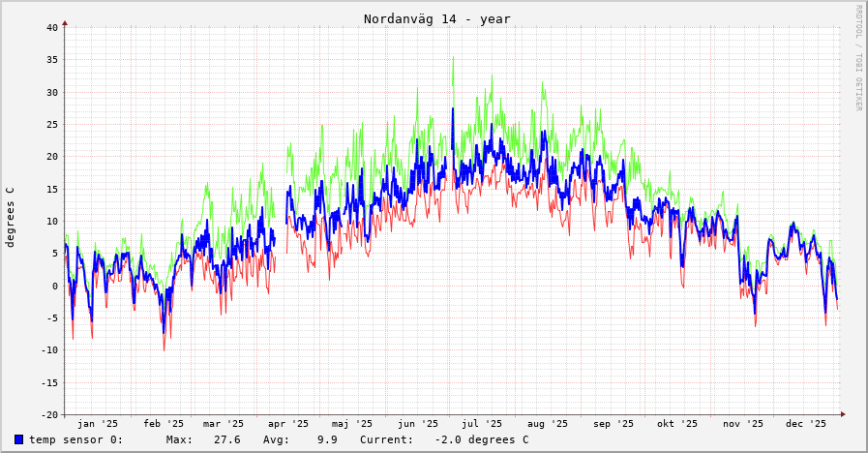
Task: Select the "okt '25" x-axis label
Action: click(677, 424)
